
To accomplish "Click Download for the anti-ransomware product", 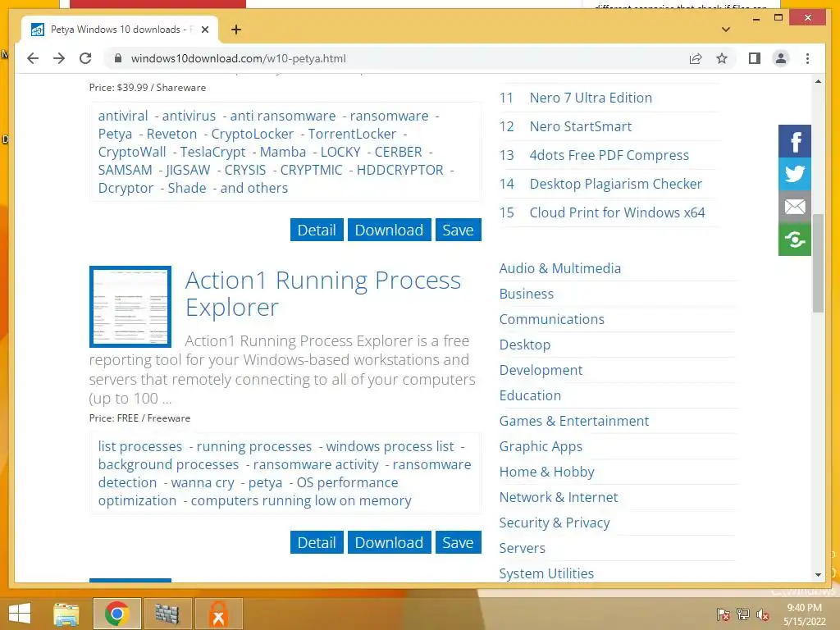I will tap(389, 230).
